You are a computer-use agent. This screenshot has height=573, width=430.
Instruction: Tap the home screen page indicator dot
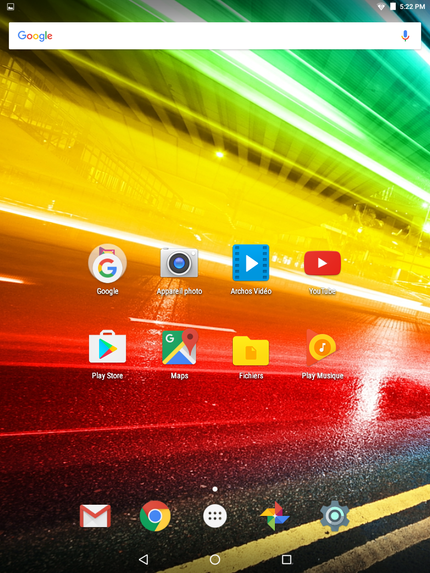click(215, 489)
